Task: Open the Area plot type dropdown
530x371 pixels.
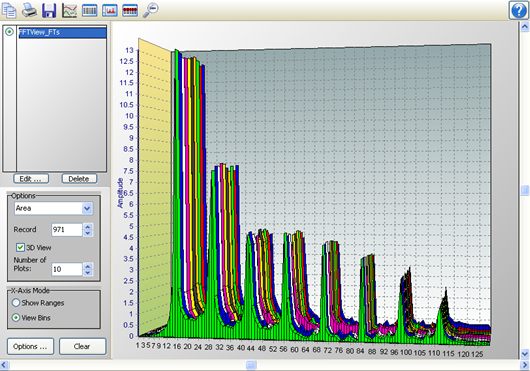Action: tap(87, 208)
